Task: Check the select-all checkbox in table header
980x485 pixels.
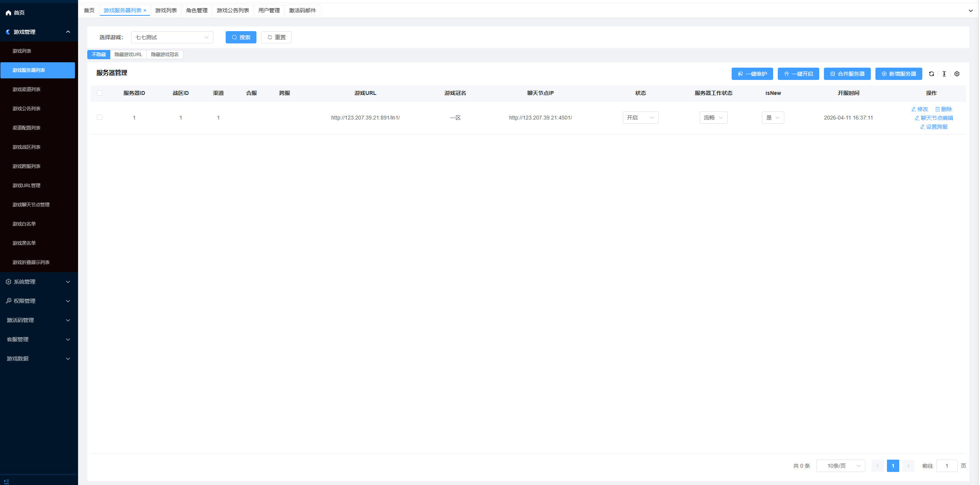Action: coord(100,93)
